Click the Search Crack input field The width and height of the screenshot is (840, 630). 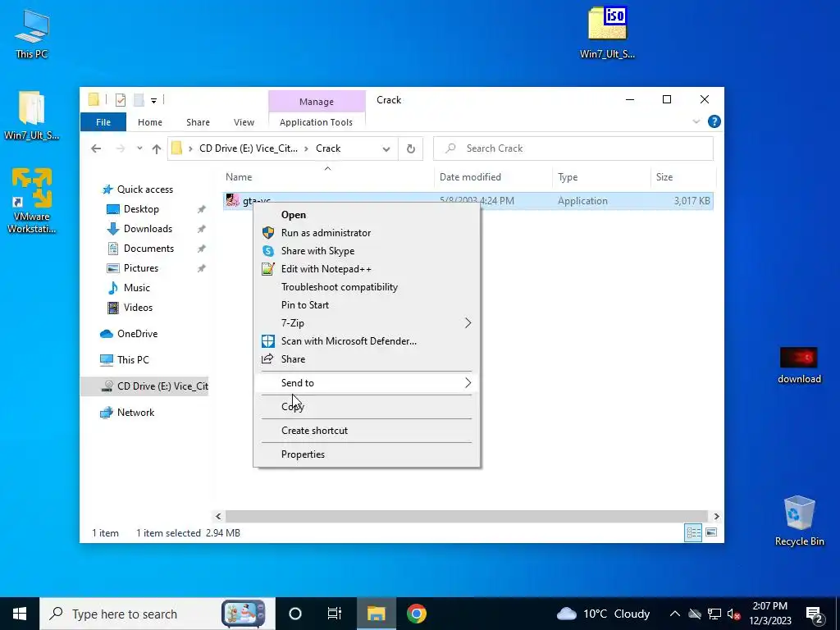(573, 148)
